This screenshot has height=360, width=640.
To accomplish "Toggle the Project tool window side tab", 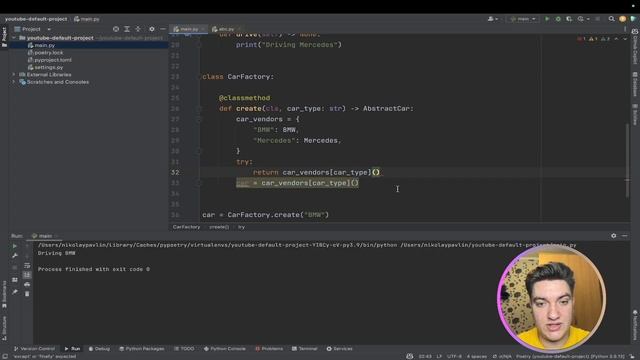I will point(4,37).
